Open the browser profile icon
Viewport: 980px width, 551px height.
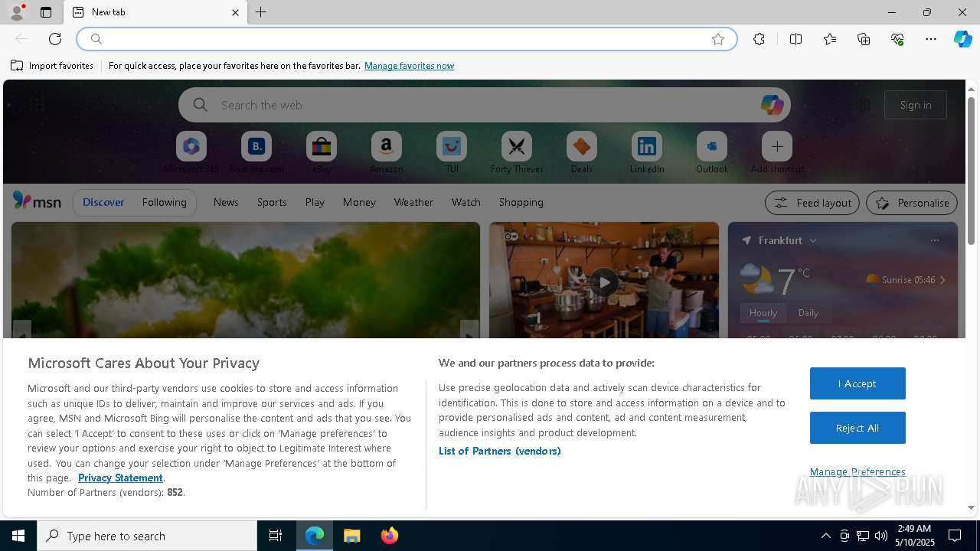[x=17, y=12]
